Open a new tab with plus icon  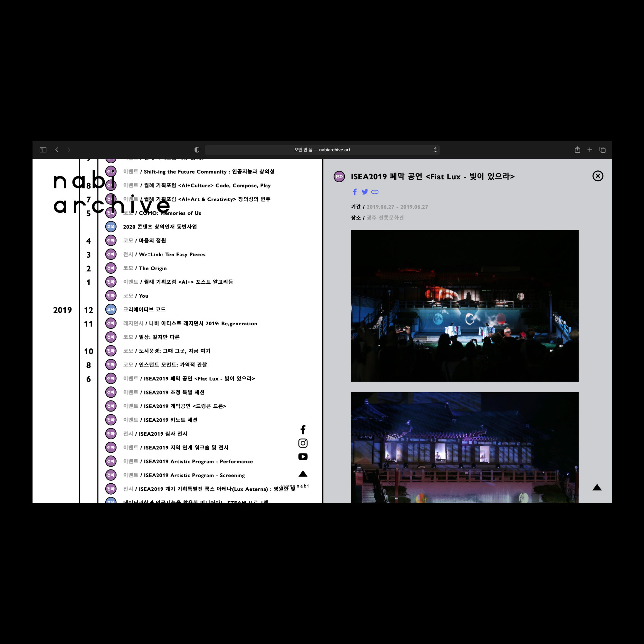click(x=590, y=150)
